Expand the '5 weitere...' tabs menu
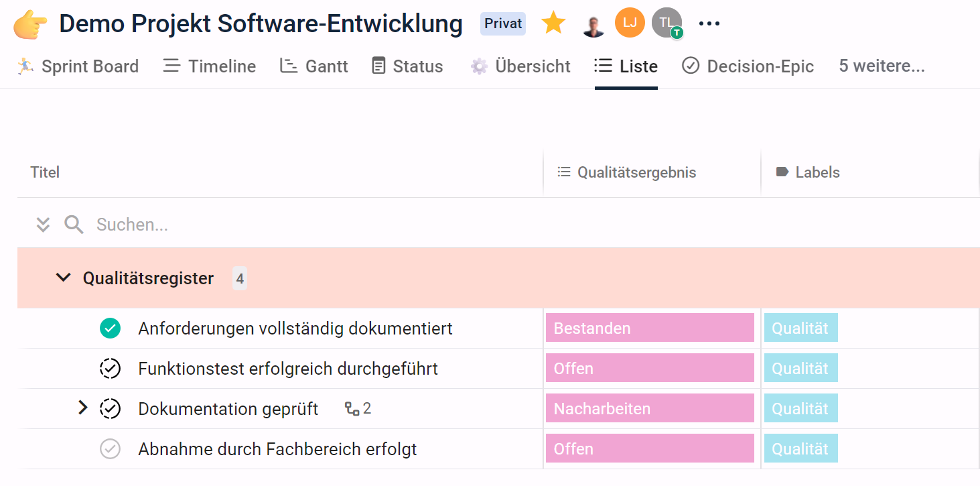This screenshot has height=486, width=980. pos(882,66)
